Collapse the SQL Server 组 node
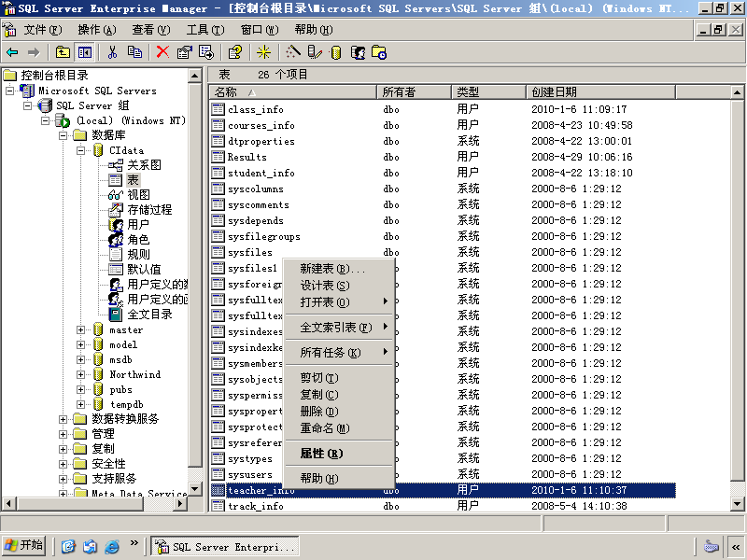This screenshot has height=560, width=747. pos(28,105)
